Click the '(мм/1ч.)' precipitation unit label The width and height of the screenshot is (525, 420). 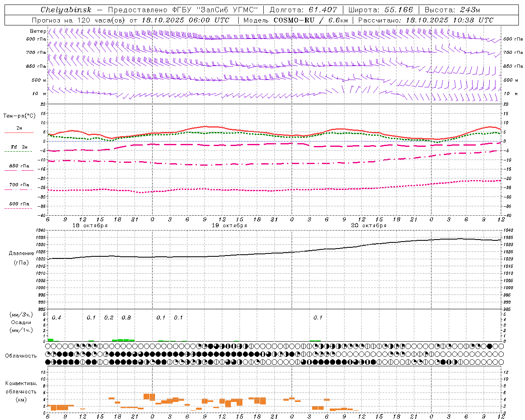(21, 330)
